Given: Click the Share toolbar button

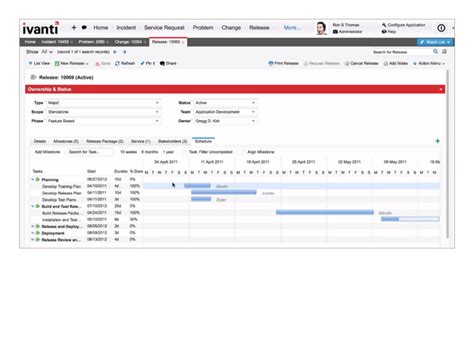Looking at the screenshot, I should point(168,63).
